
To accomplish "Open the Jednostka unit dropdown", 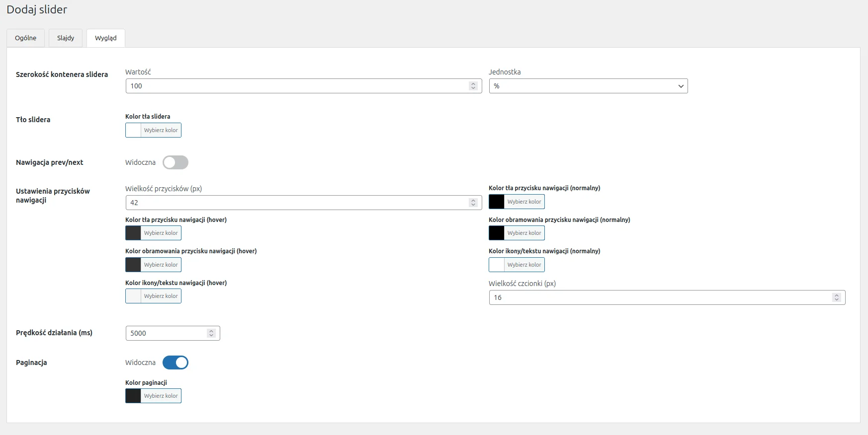I will (588, 86).
